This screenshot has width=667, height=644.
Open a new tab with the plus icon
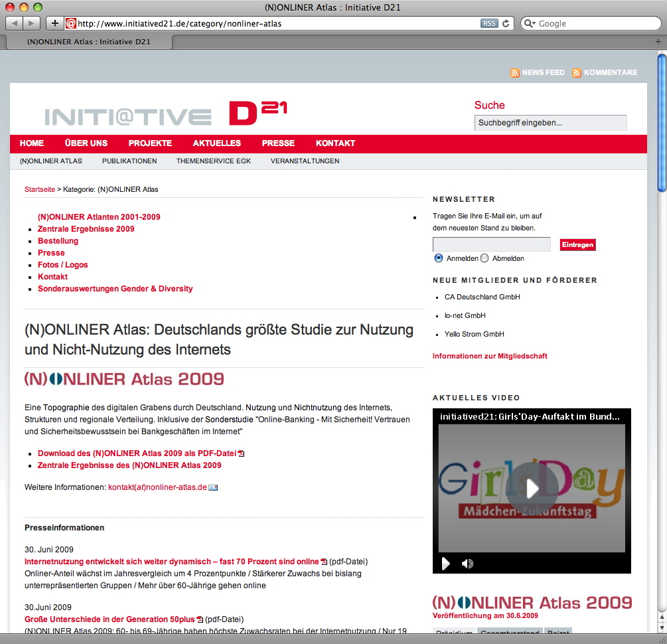click(x=55, y=23)
